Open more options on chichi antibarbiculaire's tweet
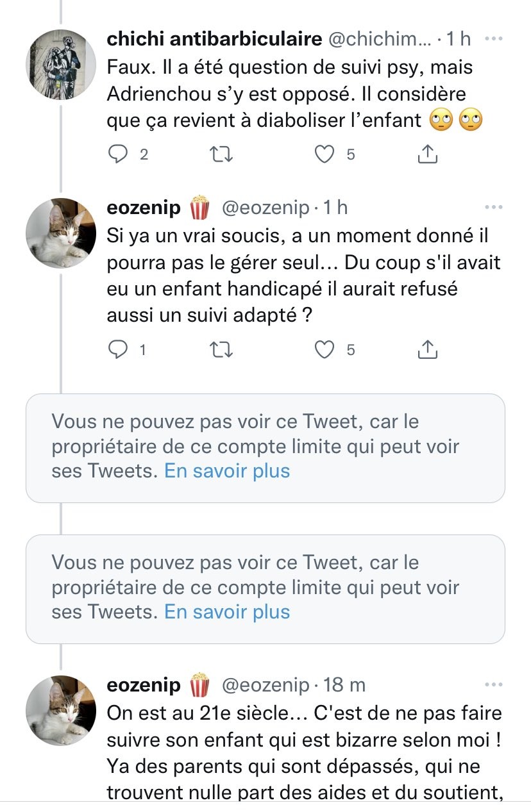 (x=493, y=39)
